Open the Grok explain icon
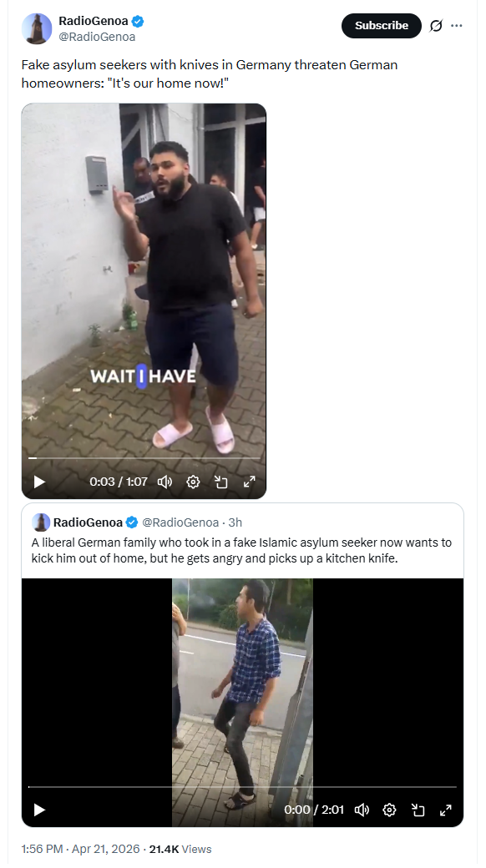486x868 pixels. point(436,26)
